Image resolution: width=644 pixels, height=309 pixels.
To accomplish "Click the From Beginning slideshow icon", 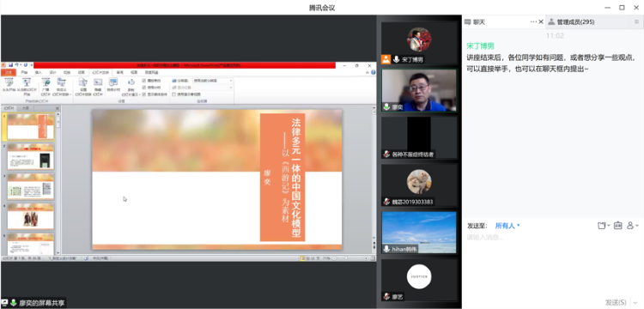I will pos(9,82).
